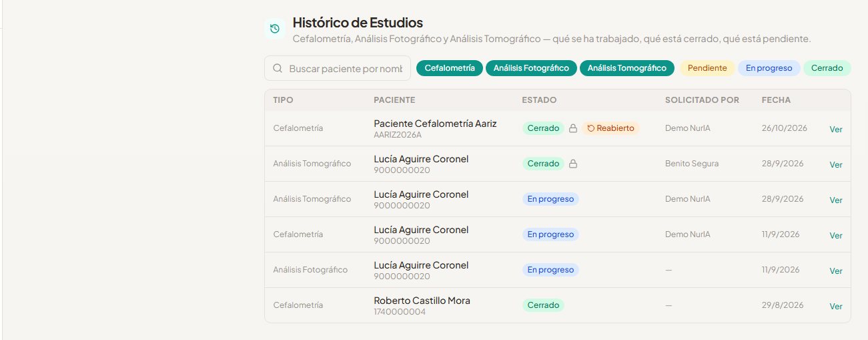The image size is (868, 340).
Task: Open Ver for the Paciente Cefalometría Aariz study
Action: coord(836,130)
